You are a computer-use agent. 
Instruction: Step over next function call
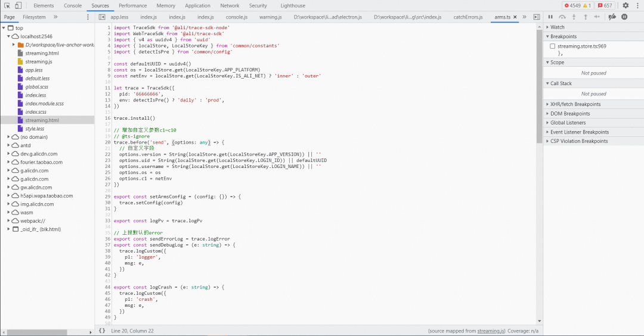click(562, 17)
